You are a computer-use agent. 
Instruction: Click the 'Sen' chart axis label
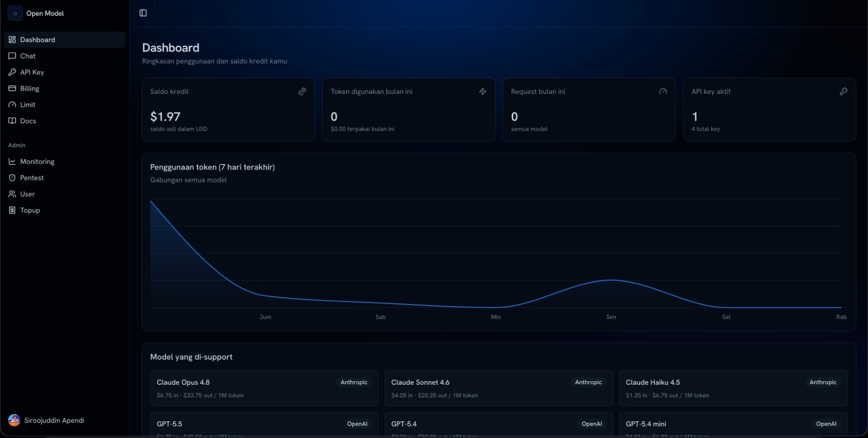point(611,317)
